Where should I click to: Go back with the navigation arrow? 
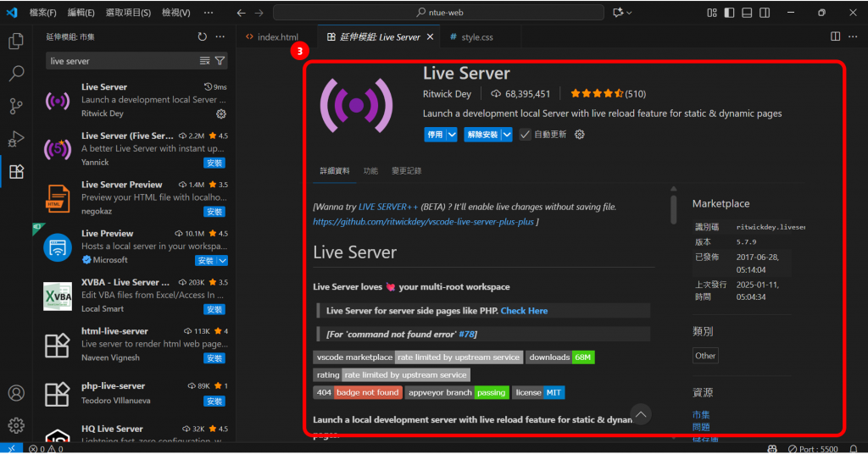(241, 12)
